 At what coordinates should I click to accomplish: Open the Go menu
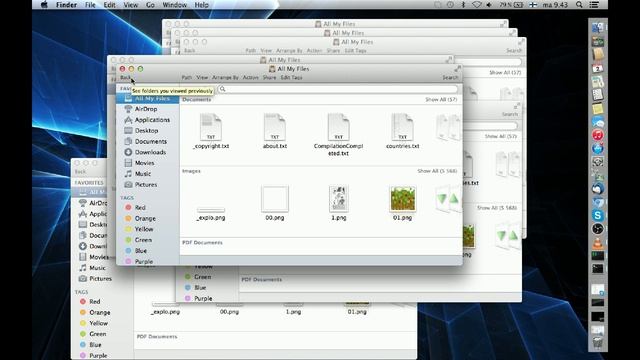(x=150, y=5)
